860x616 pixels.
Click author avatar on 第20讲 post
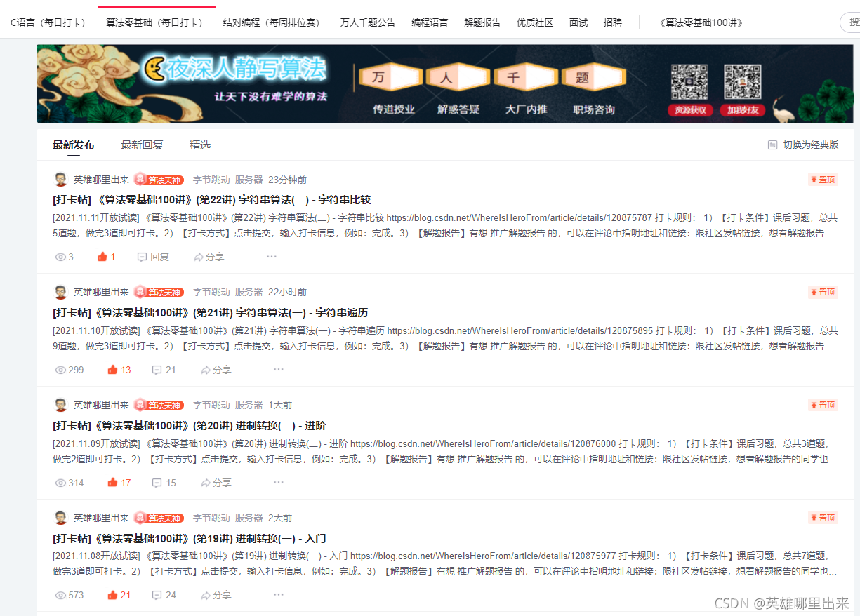coord(61,405)
